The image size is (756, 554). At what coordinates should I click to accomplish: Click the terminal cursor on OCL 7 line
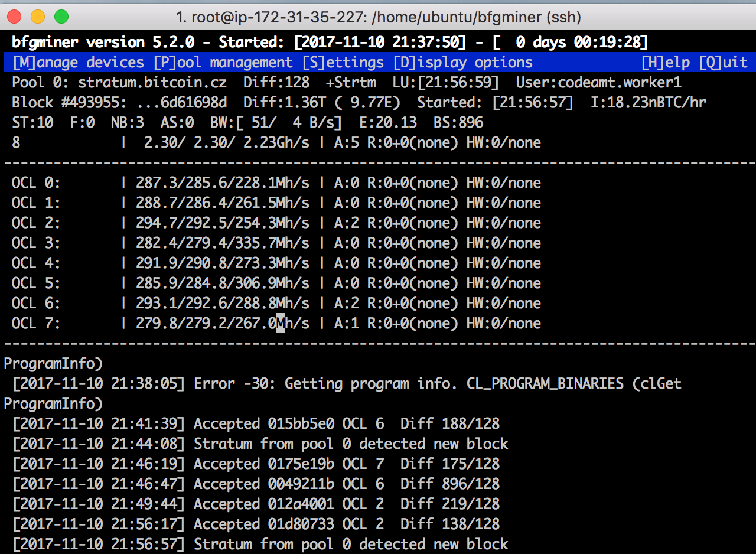click(281, 324)
